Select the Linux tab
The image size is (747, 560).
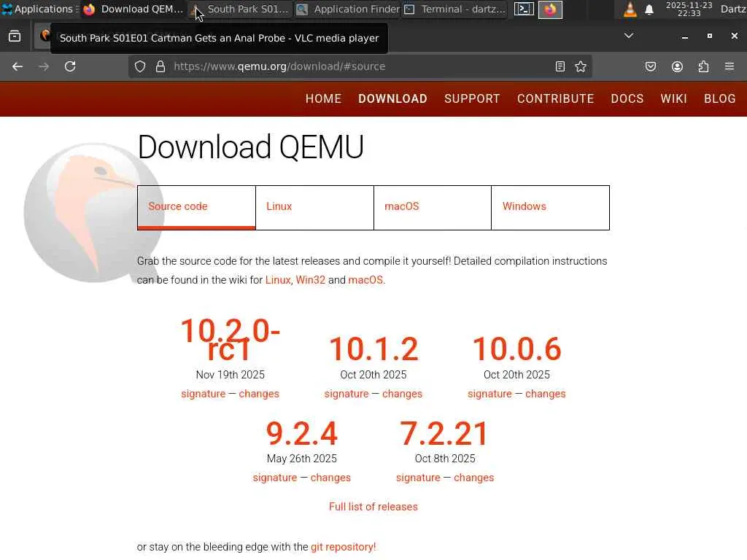coord(315,208)
